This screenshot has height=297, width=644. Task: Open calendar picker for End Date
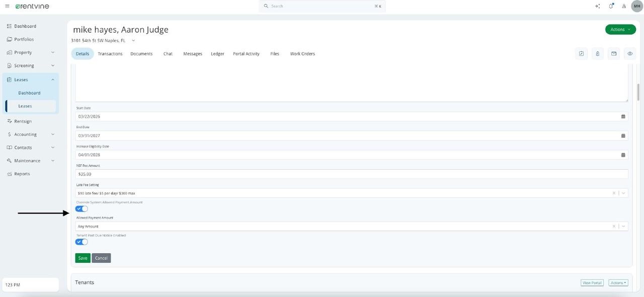coord(623,136)
